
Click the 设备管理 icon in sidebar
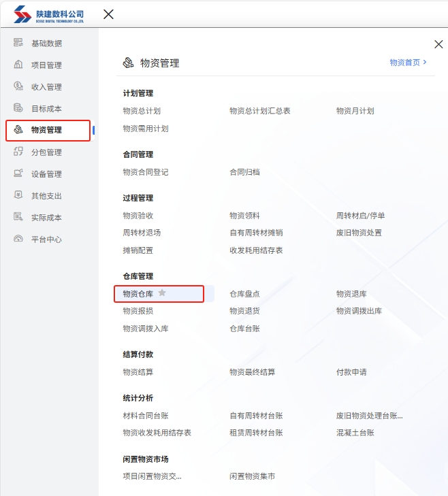18,174
